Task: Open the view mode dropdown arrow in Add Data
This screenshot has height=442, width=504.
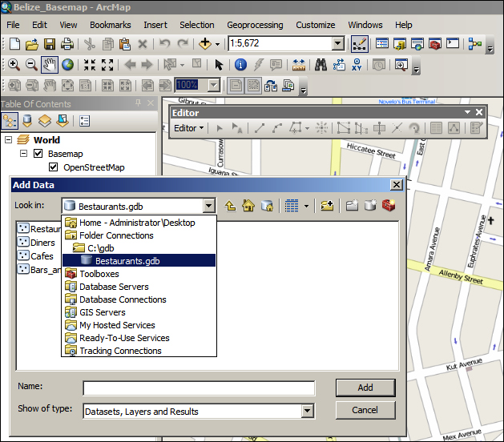Action: click(306, 207)
